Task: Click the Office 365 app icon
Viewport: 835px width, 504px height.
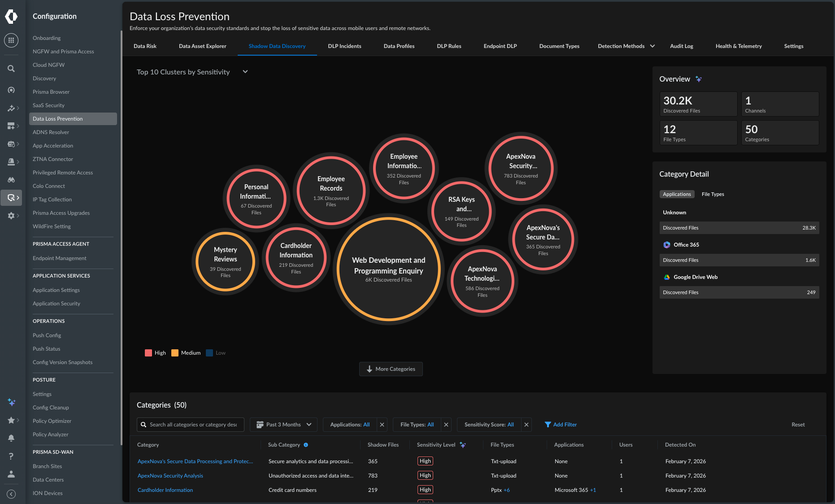Action: pyautogui.click(x=667, y=245)
